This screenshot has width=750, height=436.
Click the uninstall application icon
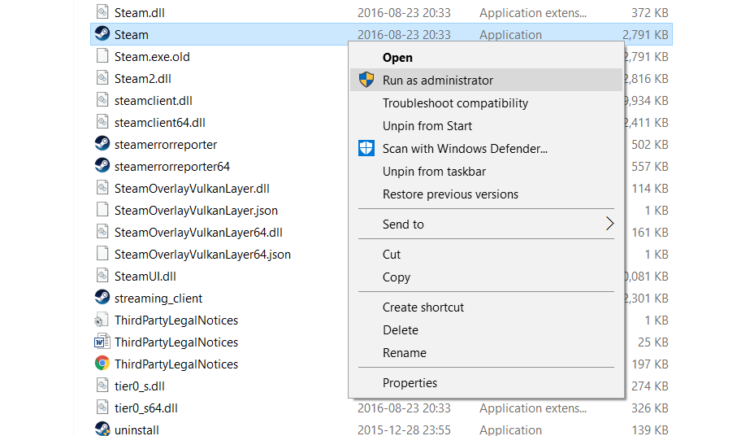pos(102,429)
